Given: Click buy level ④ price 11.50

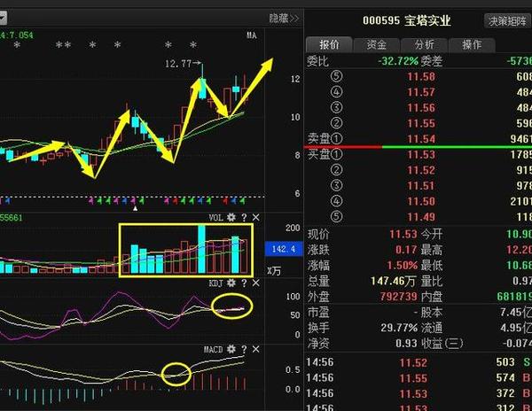Looking at the screenshot, I should point(421,201).
